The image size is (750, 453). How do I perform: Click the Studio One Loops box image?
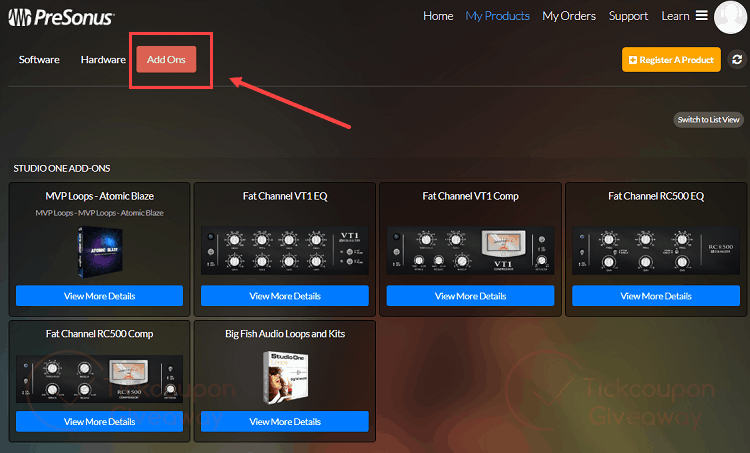click(x=285, y=378)
